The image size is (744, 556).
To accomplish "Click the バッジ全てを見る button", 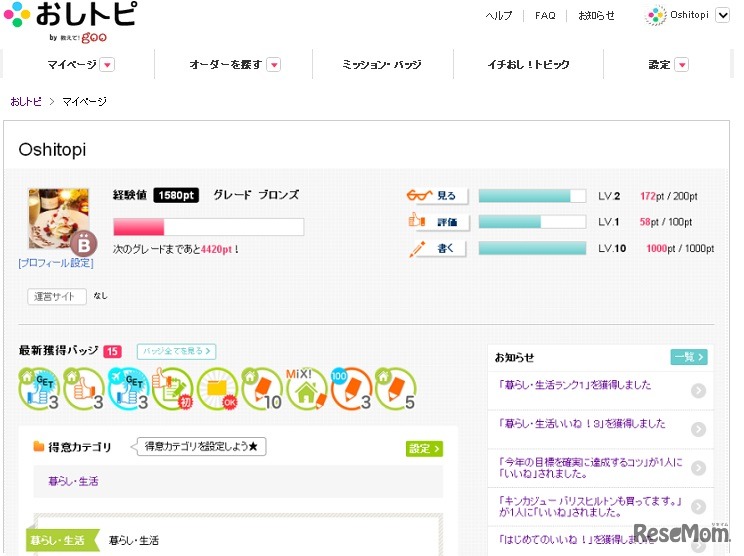I will pyautogui.click(x=176, y=351).
